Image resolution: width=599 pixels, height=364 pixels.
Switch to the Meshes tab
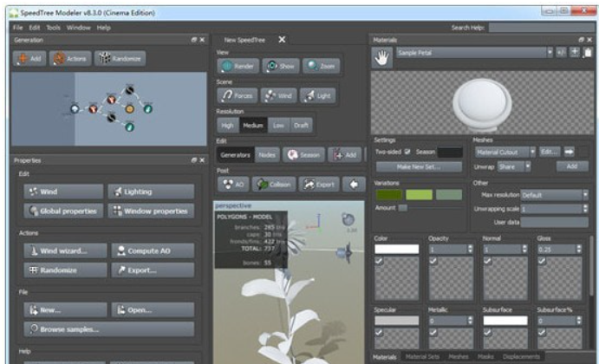(x=458, y=356)
